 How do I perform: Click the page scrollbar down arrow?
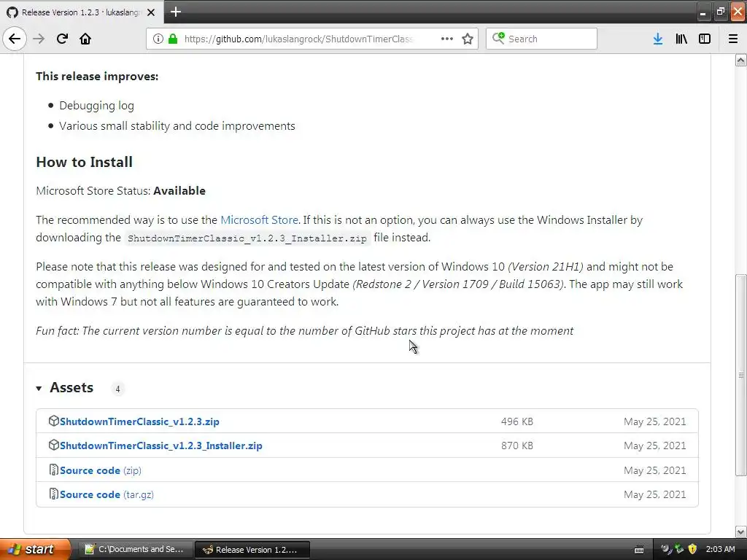740,532
